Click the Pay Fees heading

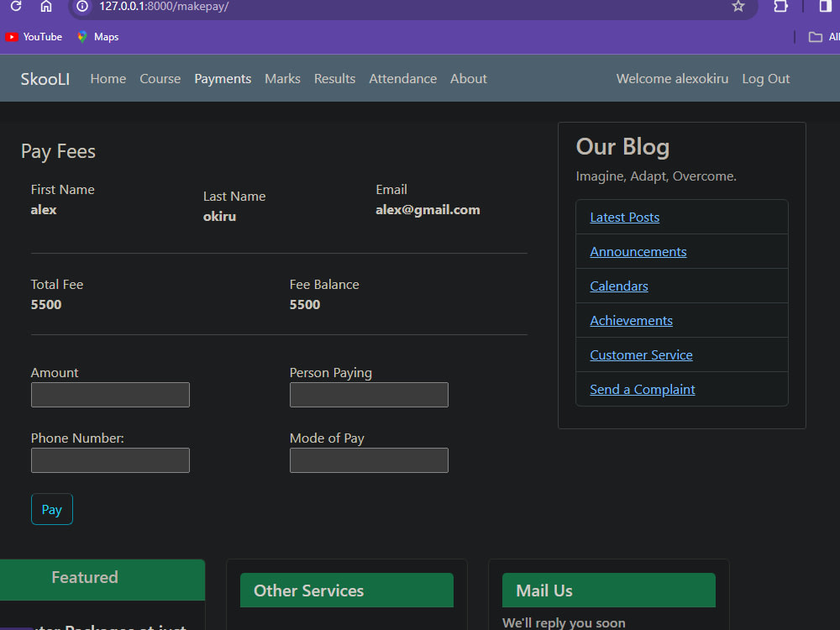click(59, 151)
